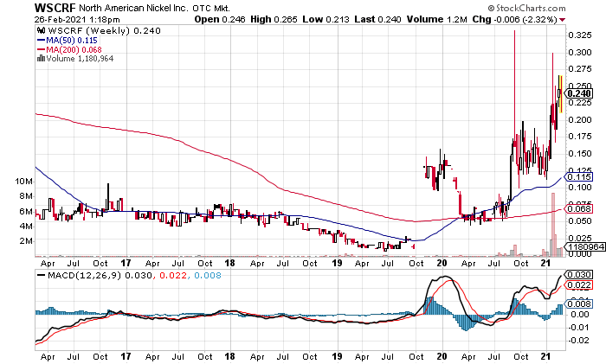This screenshot has width=606, height=364.
Task: Click the Chg -0.006 (-2.32%) value
Action: coord(515,19)
